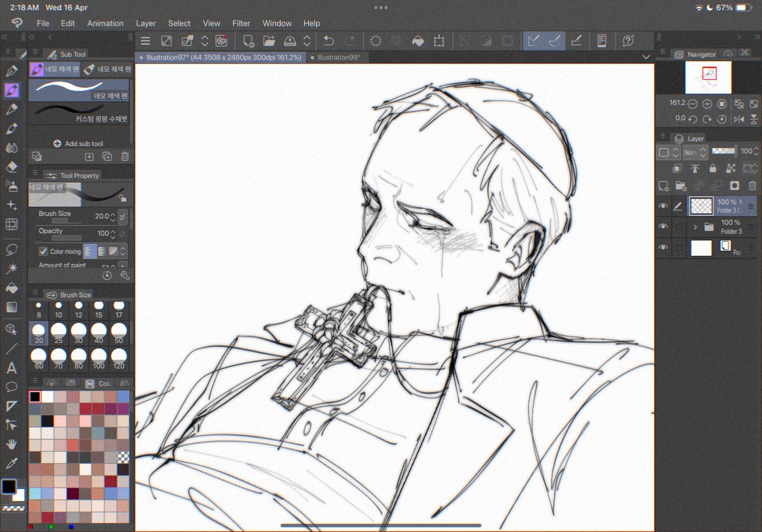762x532 pixels.
Task: Click the Redo arrow in the command bar
Action: coord(350,41)
